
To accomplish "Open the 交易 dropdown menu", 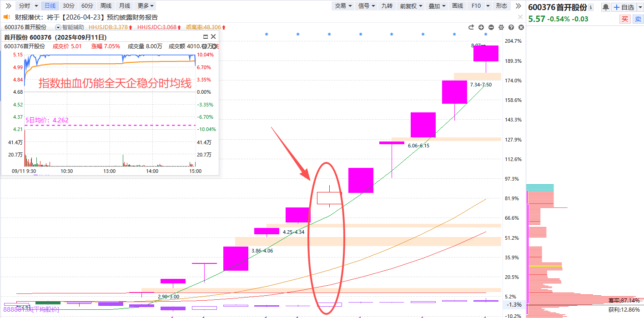I will point(343,6).
